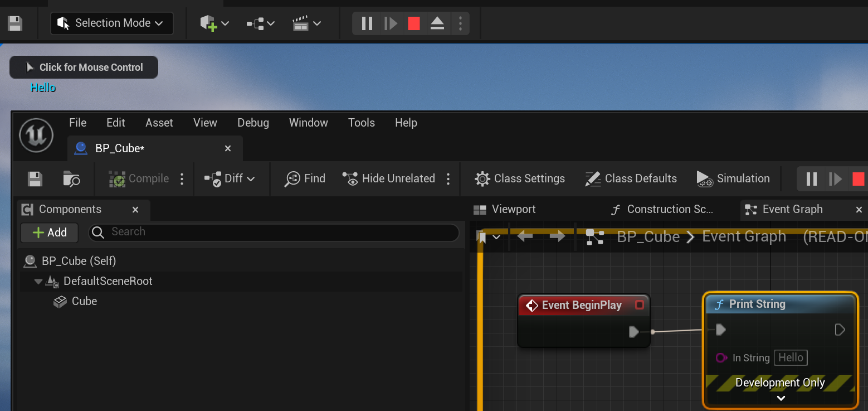
Task: Stop simulation in the blueprint editor toolbar
Action: tap(859, 179)
